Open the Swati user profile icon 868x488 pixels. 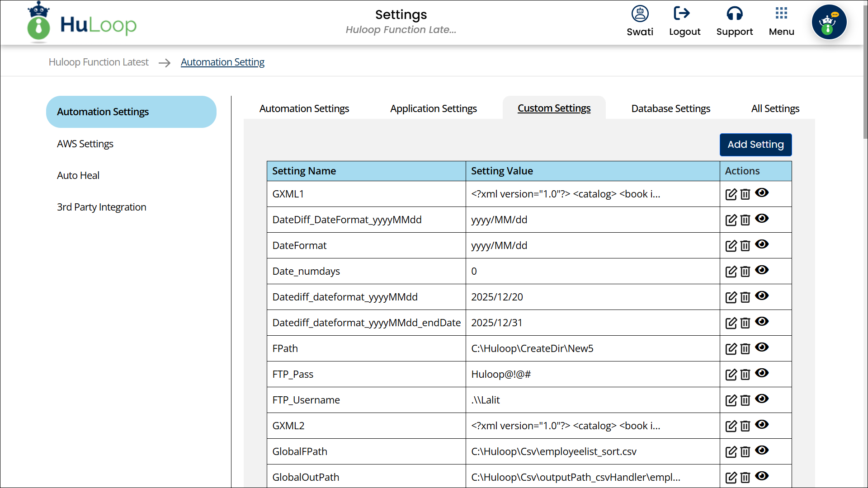pyautogui.click(x=640, y=14)
